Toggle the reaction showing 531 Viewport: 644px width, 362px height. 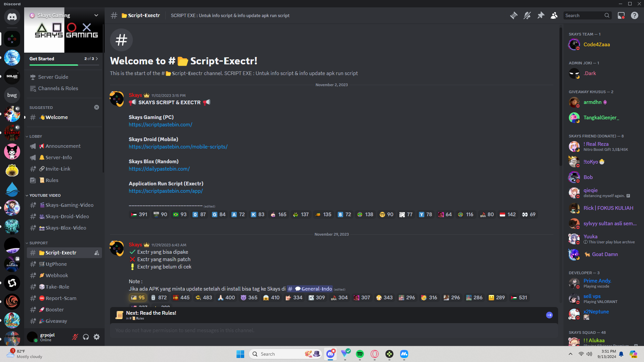click(519, 298)
